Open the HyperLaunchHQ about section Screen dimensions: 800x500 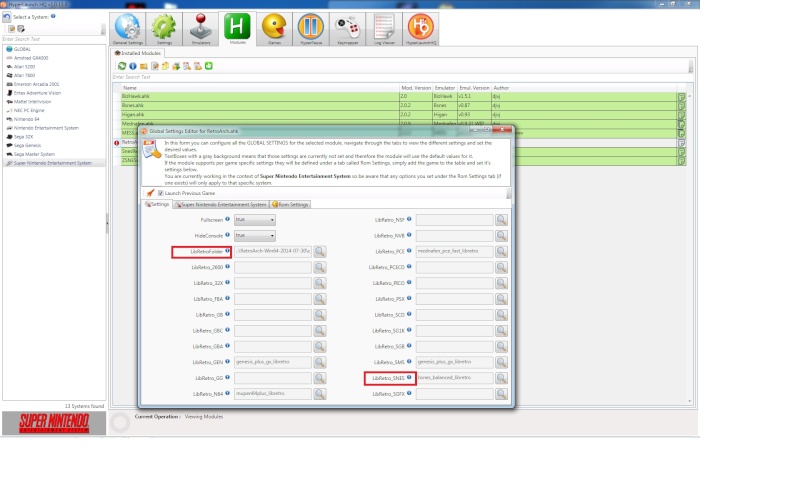pos(421,29)
